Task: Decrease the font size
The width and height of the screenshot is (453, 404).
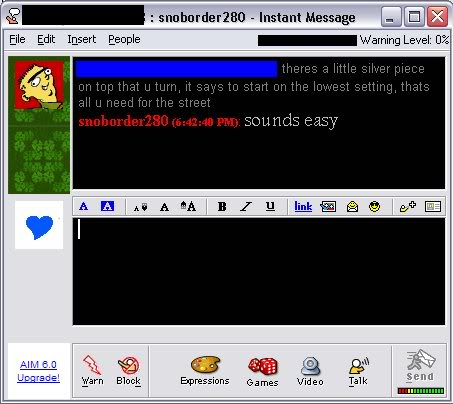Action: point(140,207)
